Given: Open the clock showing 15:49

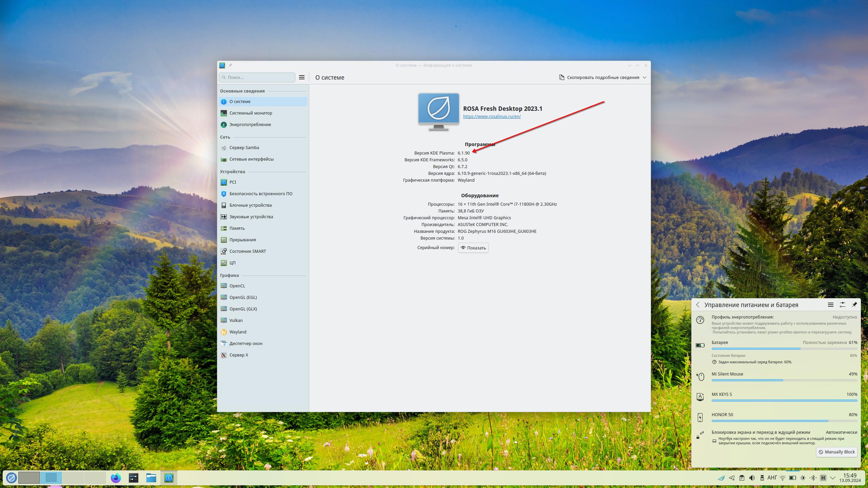Looking at the screenshot, I should coord(850,478).
